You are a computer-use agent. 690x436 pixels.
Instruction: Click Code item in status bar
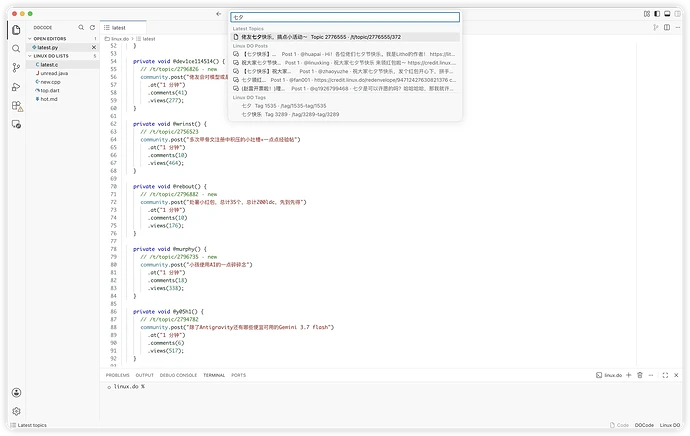click(x=619, y=425)
